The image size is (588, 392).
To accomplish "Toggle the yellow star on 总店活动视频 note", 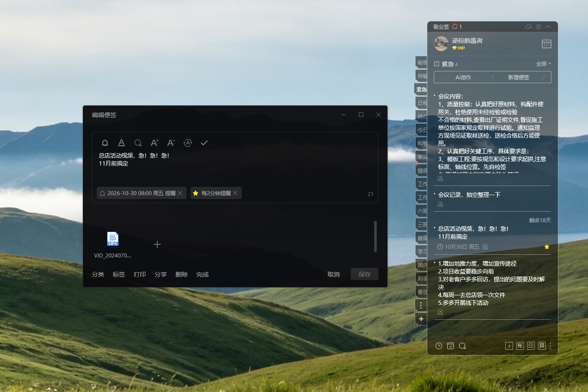I will click(547, 247).
